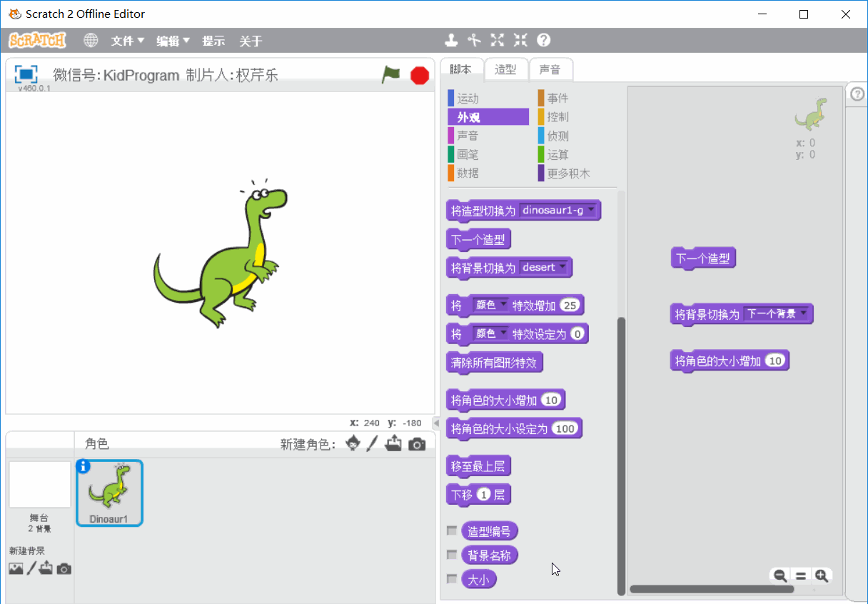Click the red stop button

420,75
